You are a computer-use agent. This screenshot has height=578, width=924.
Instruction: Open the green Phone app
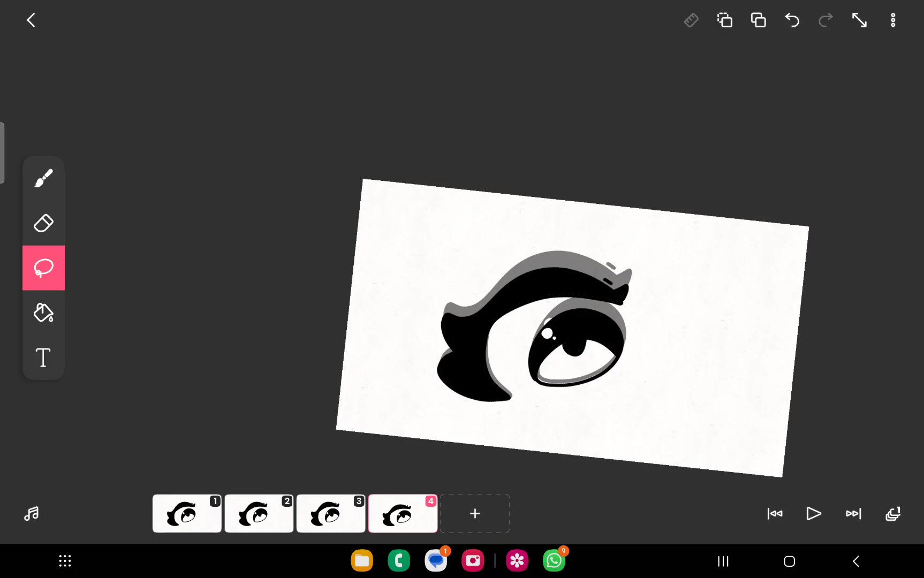coord(399,561)
